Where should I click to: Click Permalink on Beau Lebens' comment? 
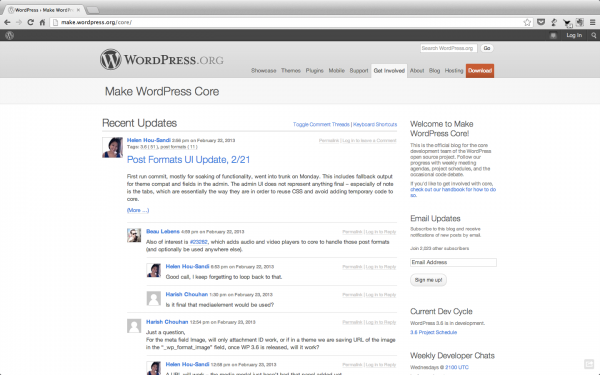(x=352, y=232)
